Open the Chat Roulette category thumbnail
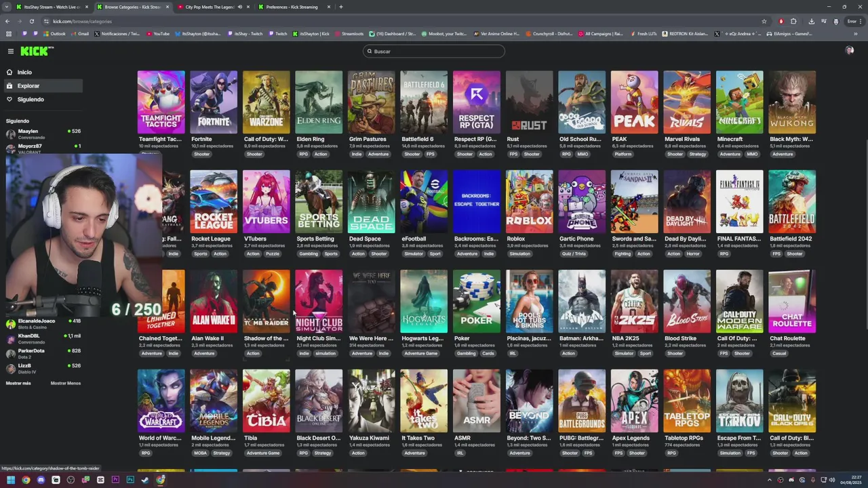 pyautogui.click(x=792, y=301)
